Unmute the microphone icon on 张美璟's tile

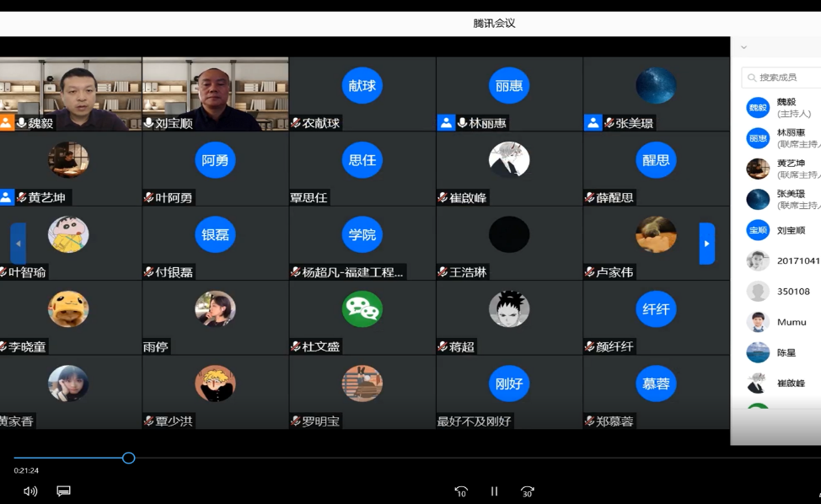point(609,123)
